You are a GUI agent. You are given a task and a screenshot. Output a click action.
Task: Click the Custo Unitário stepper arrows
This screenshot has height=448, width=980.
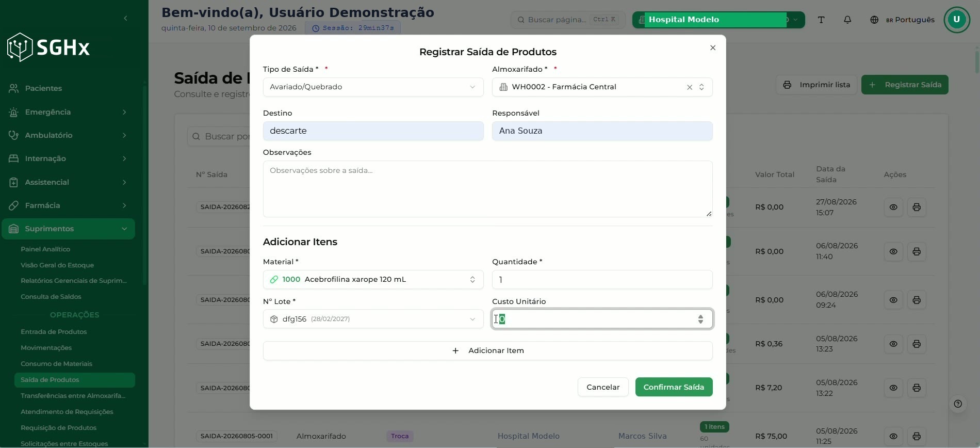coord(700,319)
